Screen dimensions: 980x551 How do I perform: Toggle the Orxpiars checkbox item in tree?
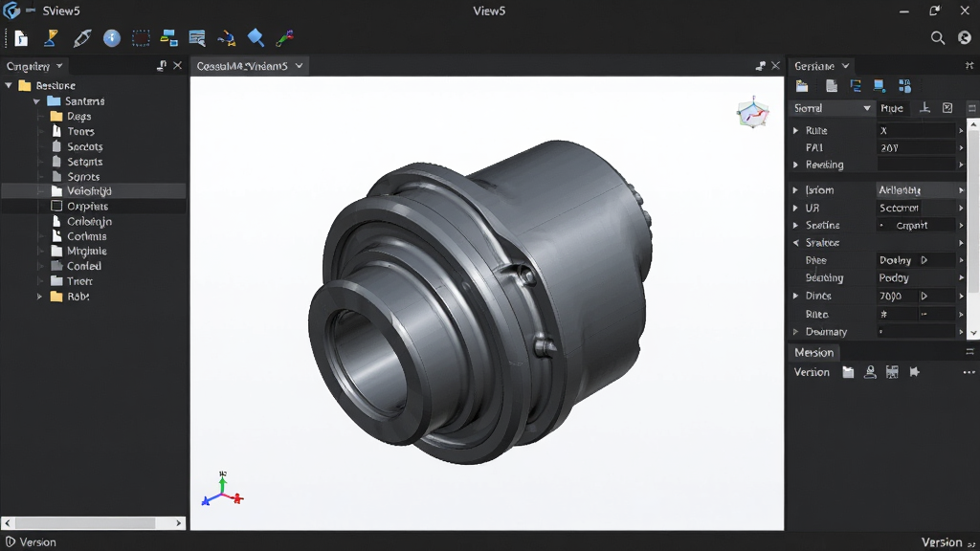click(56, 207)
